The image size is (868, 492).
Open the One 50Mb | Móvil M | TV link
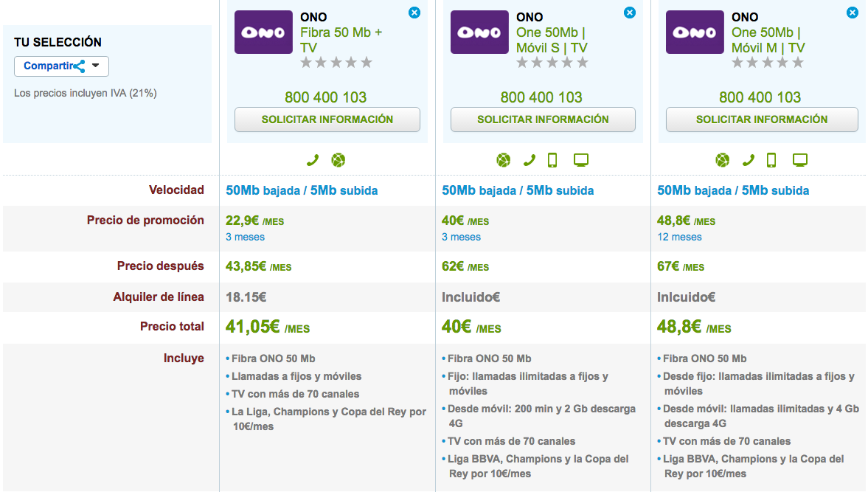[x=768, y=40]
